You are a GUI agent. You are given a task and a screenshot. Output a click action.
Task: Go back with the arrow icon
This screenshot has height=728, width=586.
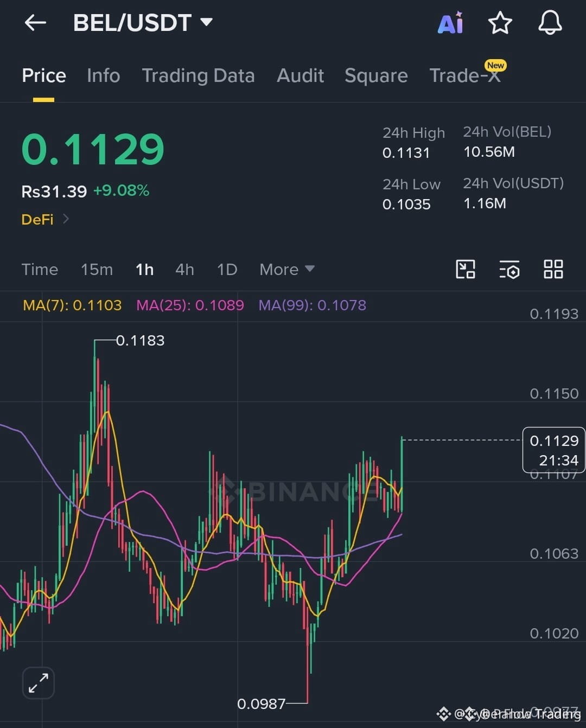35,23
